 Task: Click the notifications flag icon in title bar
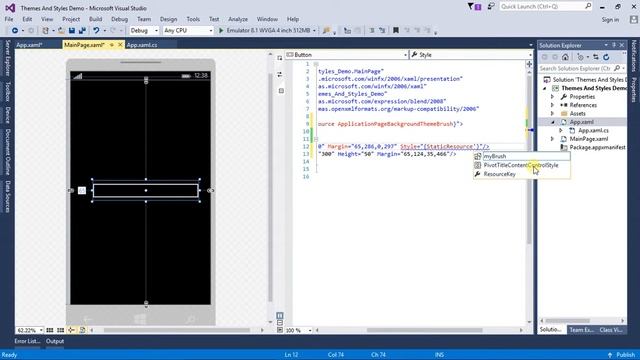(x=474, y=7)
